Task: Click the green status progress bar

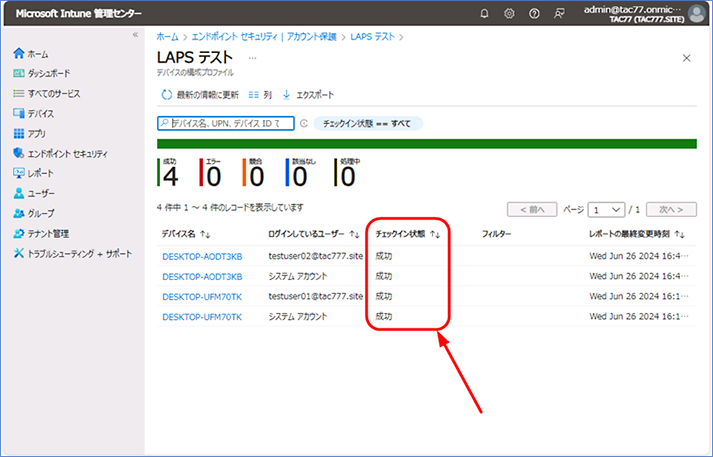Action: pyautogui.click(x=427, y=144)
